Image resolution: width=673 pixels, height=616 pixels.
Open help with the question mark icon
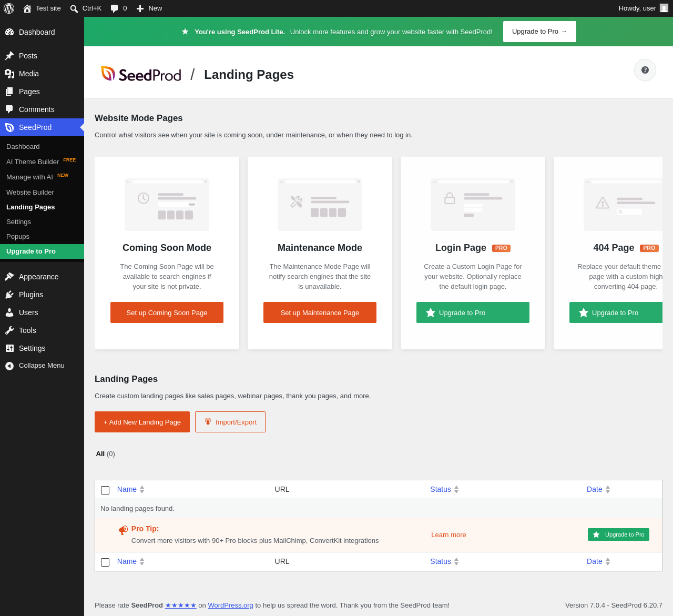(645, 70)
